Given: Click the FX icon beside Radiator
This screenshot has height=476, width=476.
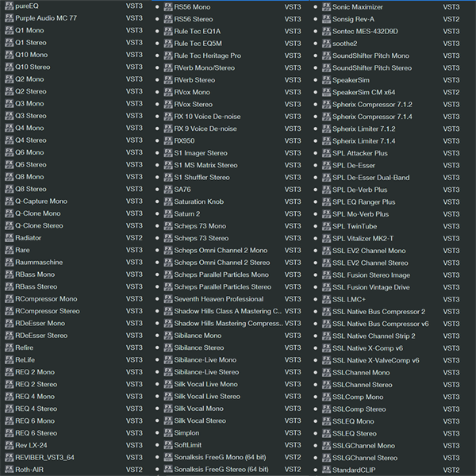Looking at the screenshot, I should [x=9, y=238].
